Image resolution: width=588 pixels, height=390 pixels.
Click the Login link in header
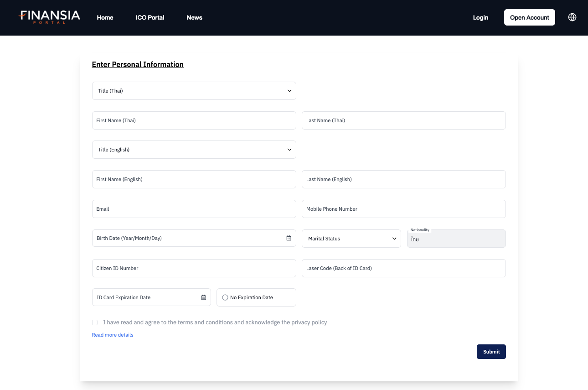coord(480,17)
